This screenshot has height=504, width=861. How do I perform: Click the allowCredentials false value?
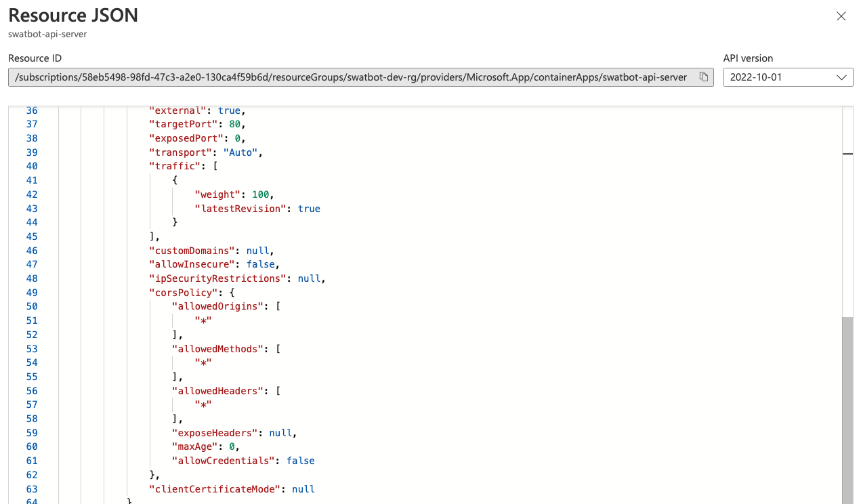(300, 461)
